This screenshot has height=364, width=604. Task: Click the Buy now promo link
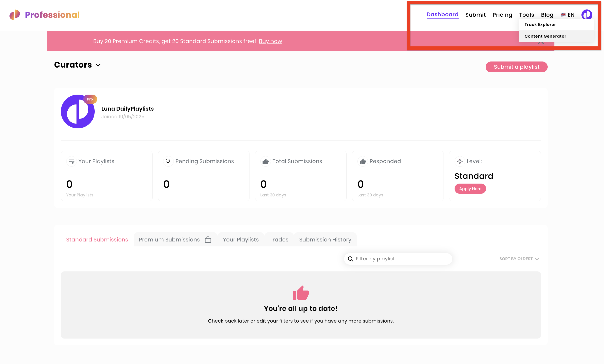[x=270, y=41]
